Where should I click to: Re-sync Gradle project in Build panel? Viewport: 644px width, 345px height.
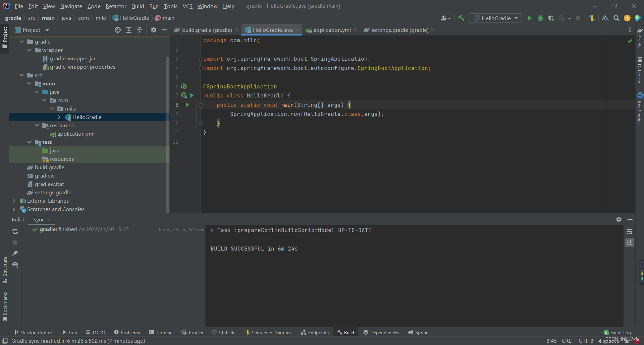pyautogui.click(x=15, y=231)
